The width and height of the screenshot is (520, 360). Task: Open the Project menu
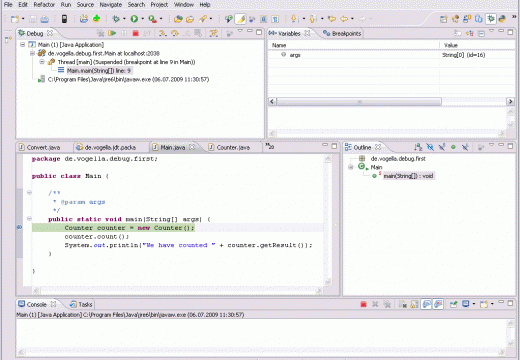click(x=159, y=5)
